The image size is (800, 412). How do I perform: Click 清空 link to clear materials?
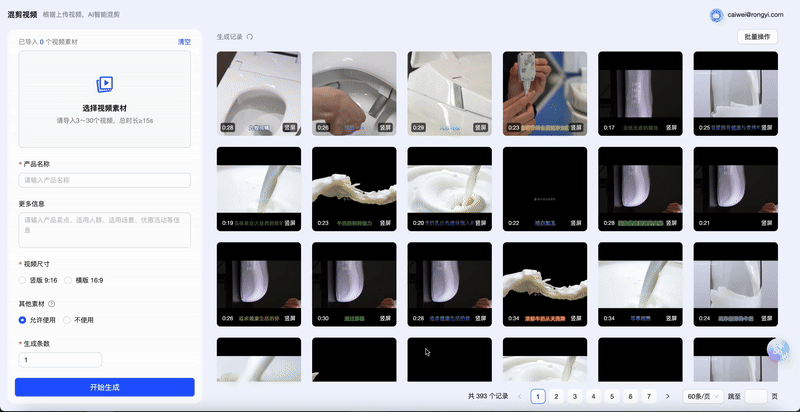[184, 42]
